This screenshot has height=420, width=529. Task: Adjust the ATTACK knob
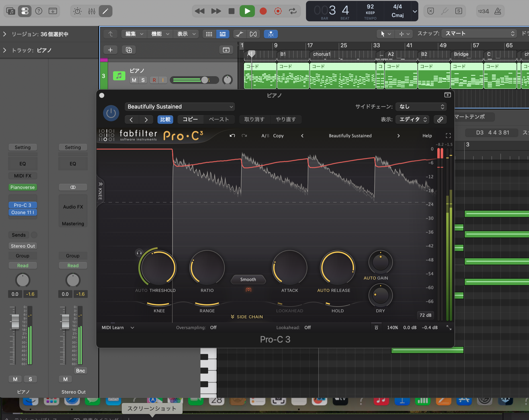290,268
